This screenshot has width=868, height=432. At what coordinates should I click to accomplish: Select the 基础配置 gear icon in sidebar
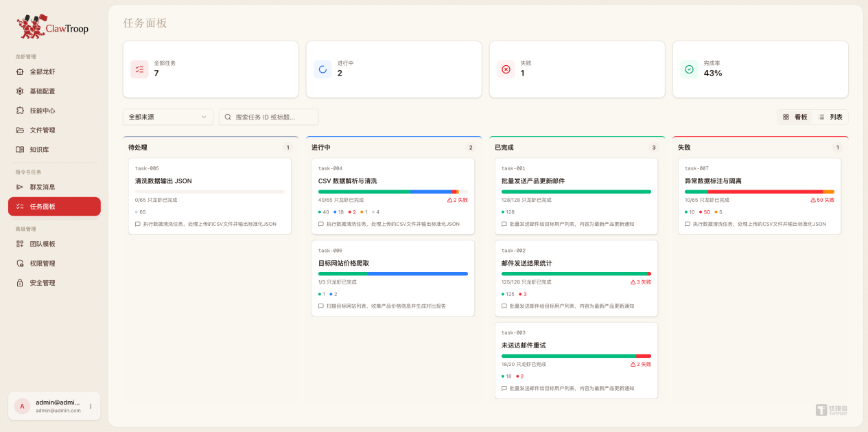point(21,91)
